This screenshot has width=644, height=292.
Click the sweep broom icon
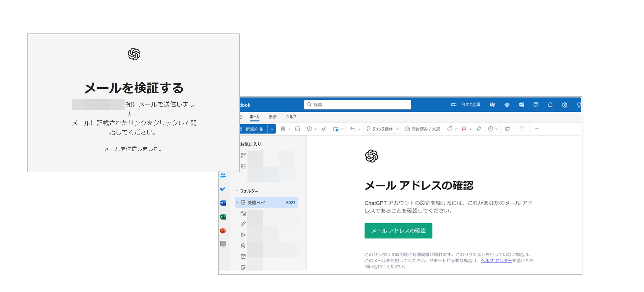(324, 129)
